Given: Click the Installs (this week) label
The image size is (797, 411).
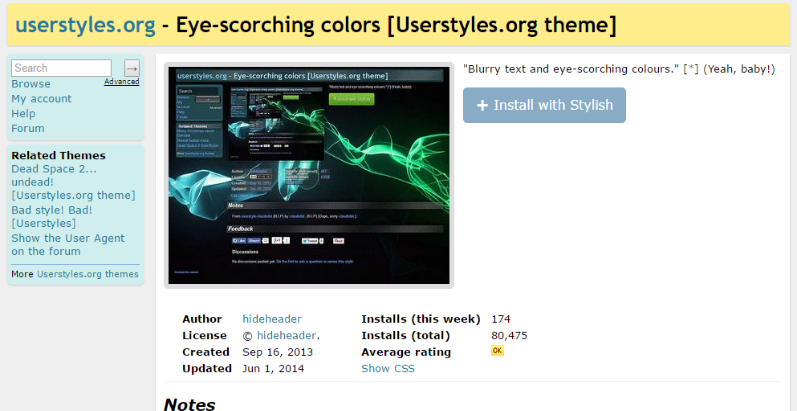Looking at the screenshot, I should [x=420, y=319].
